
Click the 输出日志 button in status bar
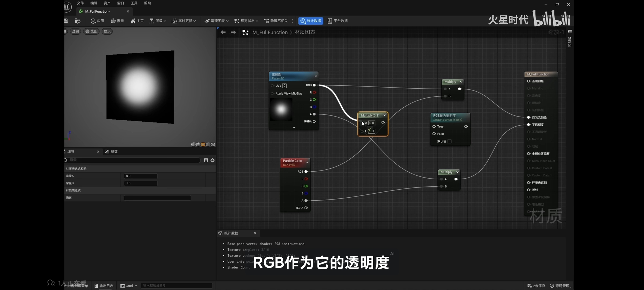pyautogui.click(x=104, y=286)
